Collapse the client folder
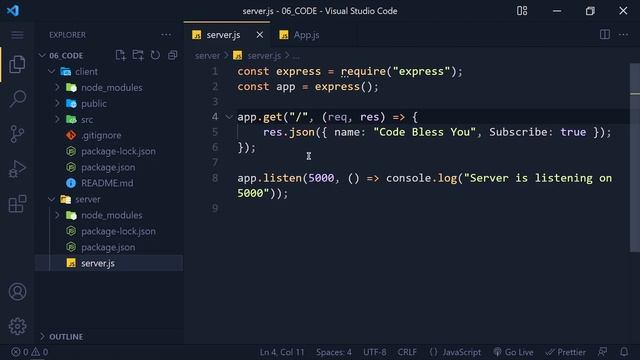640x360 pixels. [x=51, y=71]
